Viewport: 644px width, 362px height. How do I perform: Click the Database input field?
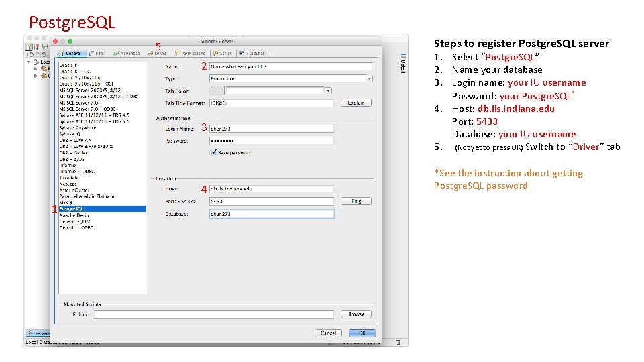(x=272, y=214)
